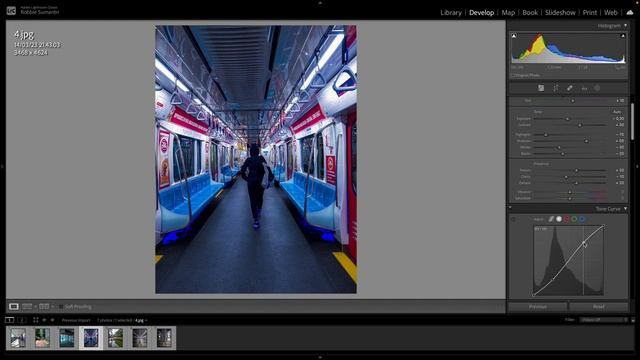Adjust the Vibrance slider handle
The height and width of the screenshot is (360, 640).
[570, 192]
